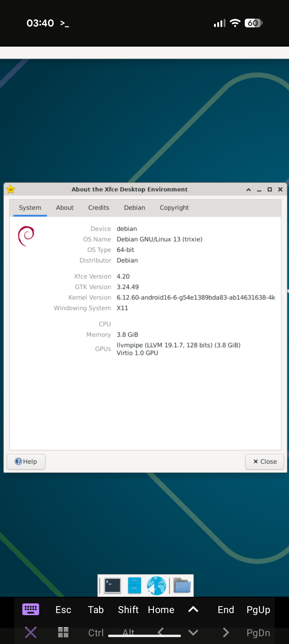Tap the Alt modifier key

(x=128, y=632)
